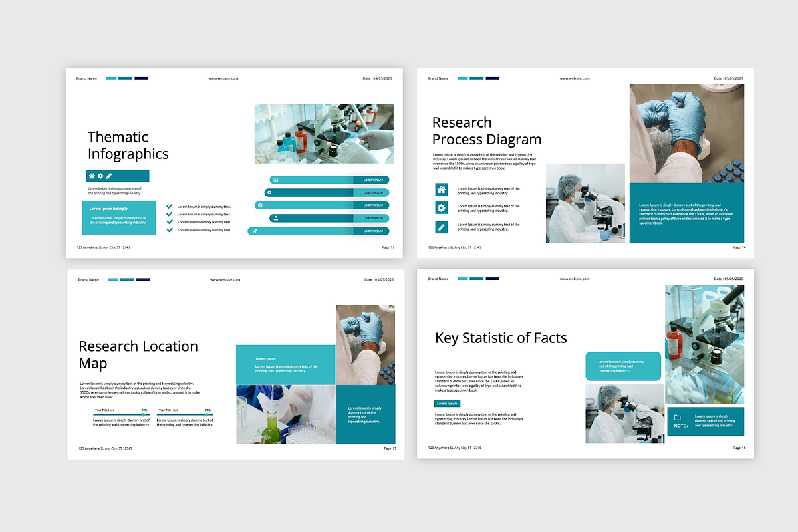Click the rounded teal text box on Key Statistic slide
The height and width of the screenshot is (532, 798).
tap(623, 366)
